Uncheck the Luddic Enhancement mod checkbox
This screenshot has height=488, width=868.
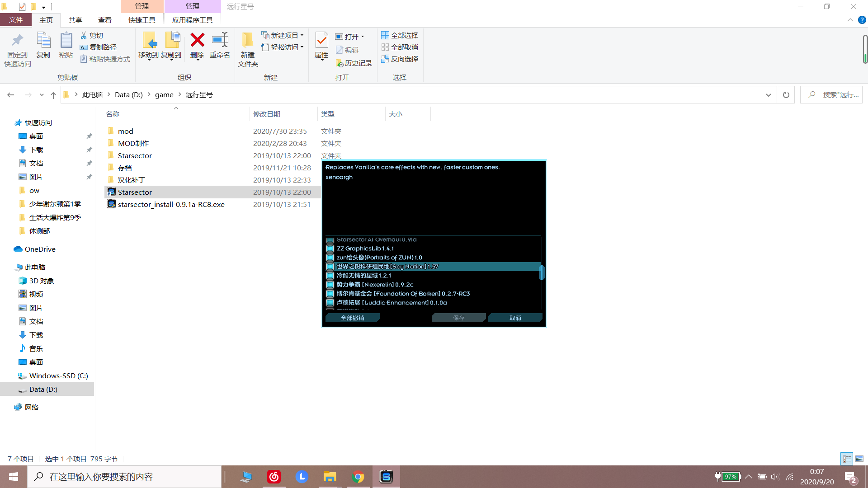pyautogui.click(x=330, y=303)
